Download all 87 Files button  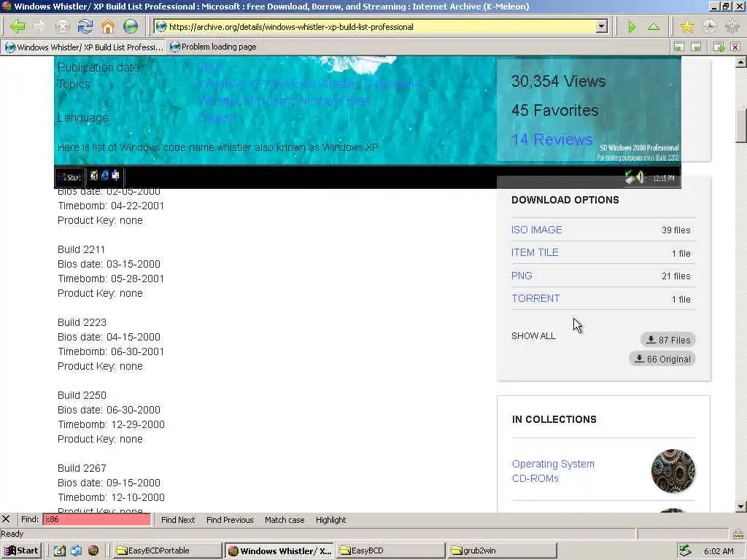[668, 340]
